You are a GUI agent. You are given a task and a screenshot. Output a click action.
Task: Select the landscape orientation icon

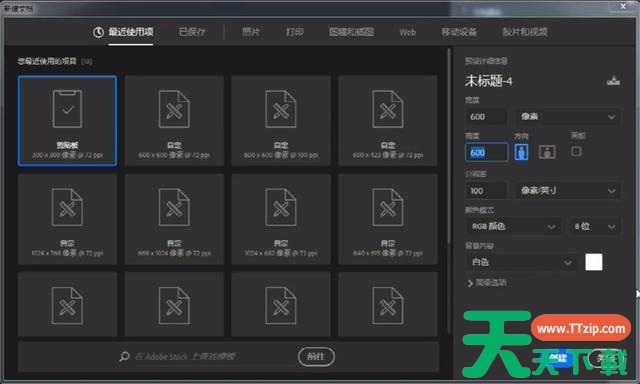click(x=547, y=152)
